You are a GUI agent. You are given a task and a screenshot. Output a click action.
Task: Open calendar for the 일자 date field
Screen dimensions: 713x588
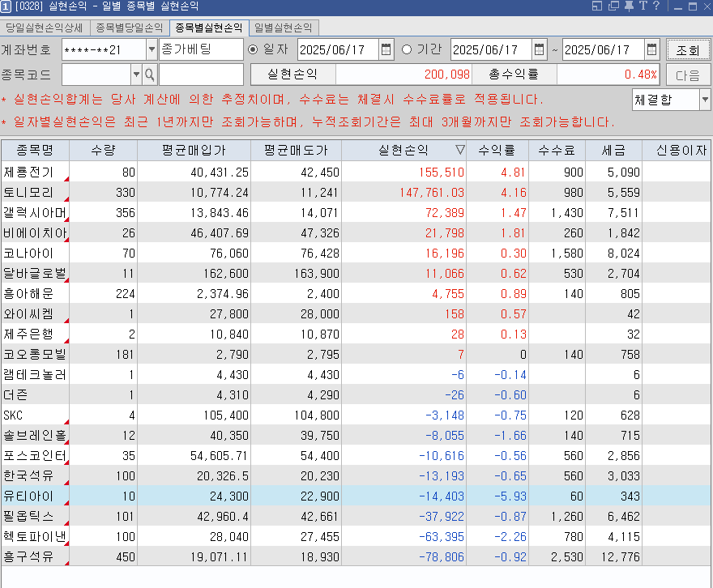pos(386,49)
